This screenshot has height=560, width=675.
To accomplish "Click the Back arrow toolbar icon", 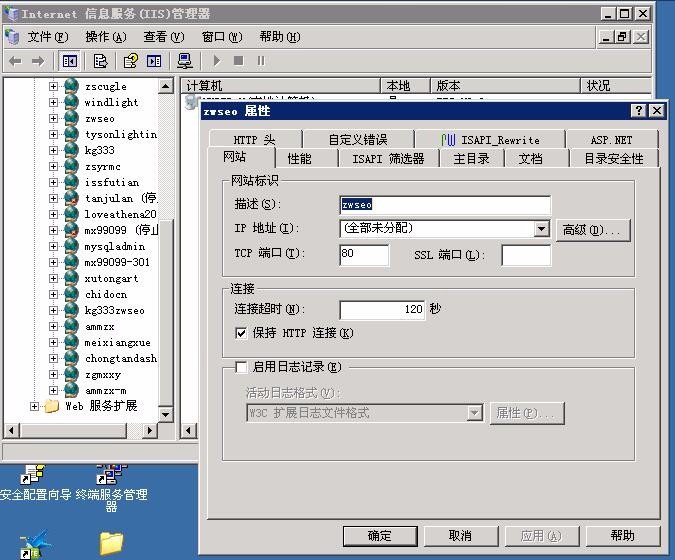I will tap(15, 61).
